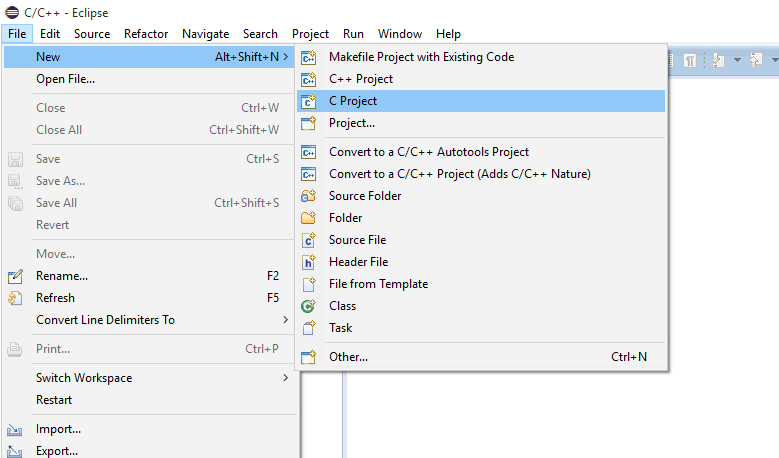Click the new Source File icon

[309, 240]
